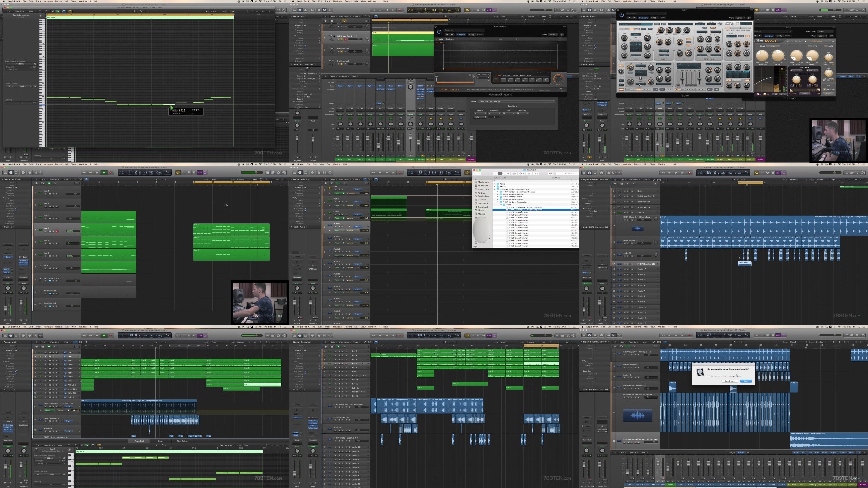Image resolution: width=868 pixels, height=488 pixels.
Task: Click Copy button in VolumeShaper plugin header
Action: tap(472, 34)
